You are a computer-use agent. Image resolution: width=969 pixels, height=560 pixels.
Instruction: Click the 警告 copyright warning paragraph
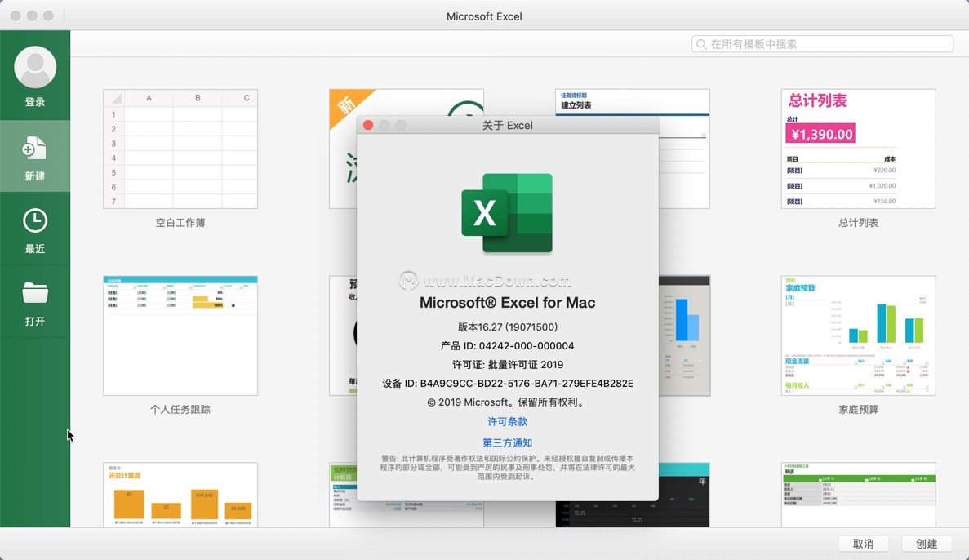coord(508,467)
